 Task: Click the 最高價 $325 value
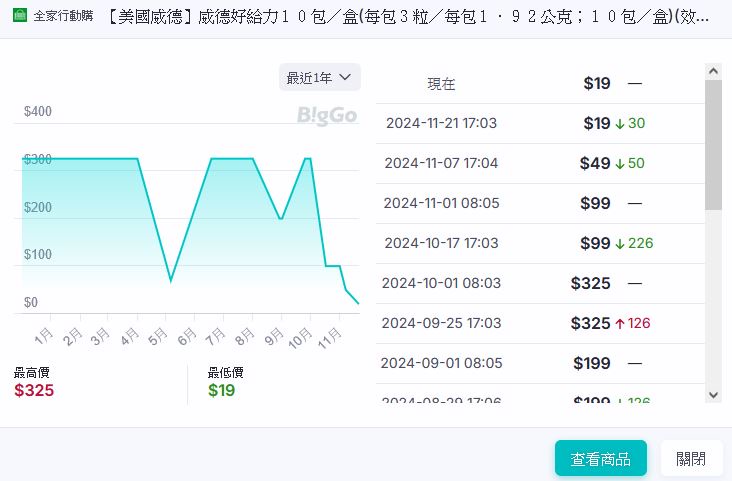tap(34, 390)
